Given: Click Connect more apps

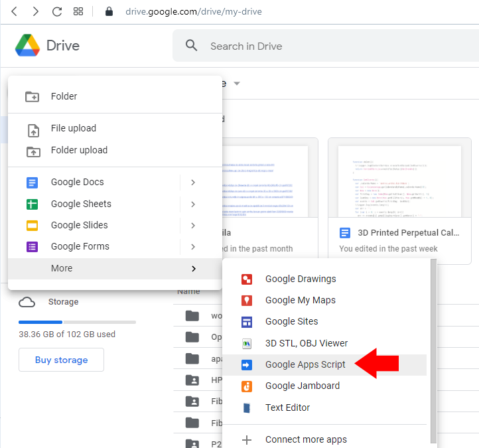Looking at the screenshot, I should [x=324, y=440].
